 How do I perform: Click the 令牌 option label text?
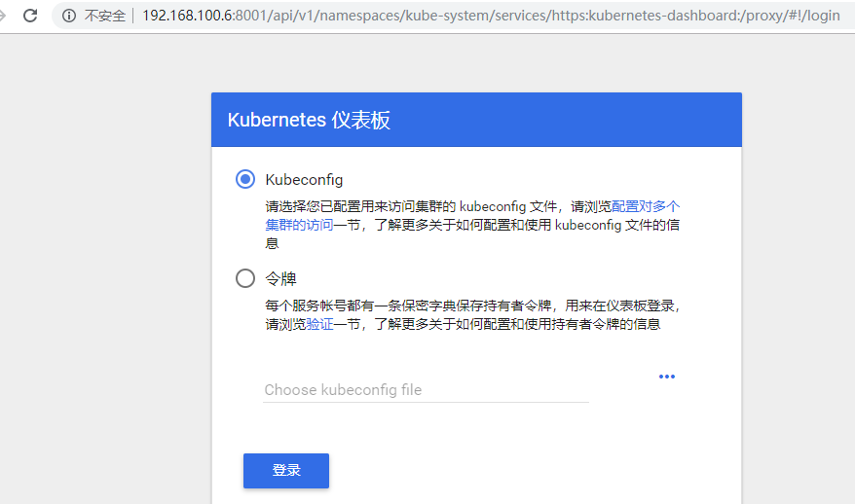tap(280, 279)
